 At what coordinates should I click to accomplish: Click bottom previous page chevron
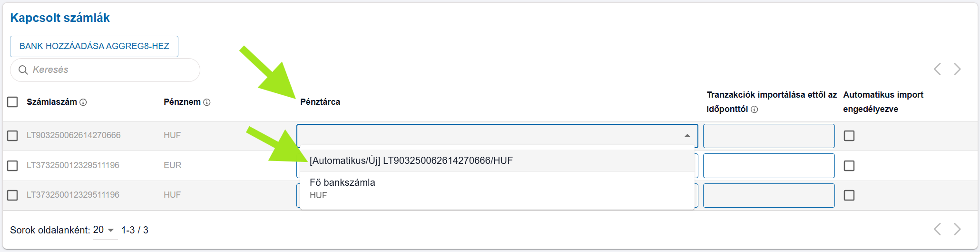tap(937, 230)
